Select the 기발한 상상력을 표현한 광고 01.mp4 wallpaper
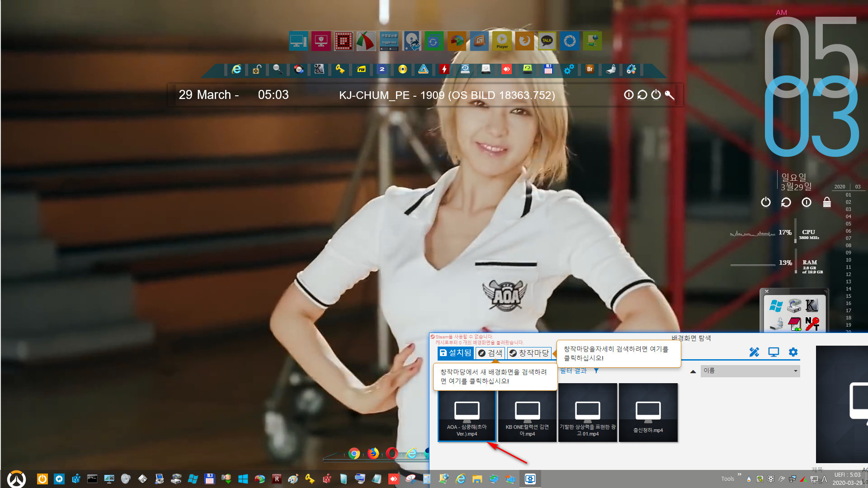868x488 pixels. 588,413
